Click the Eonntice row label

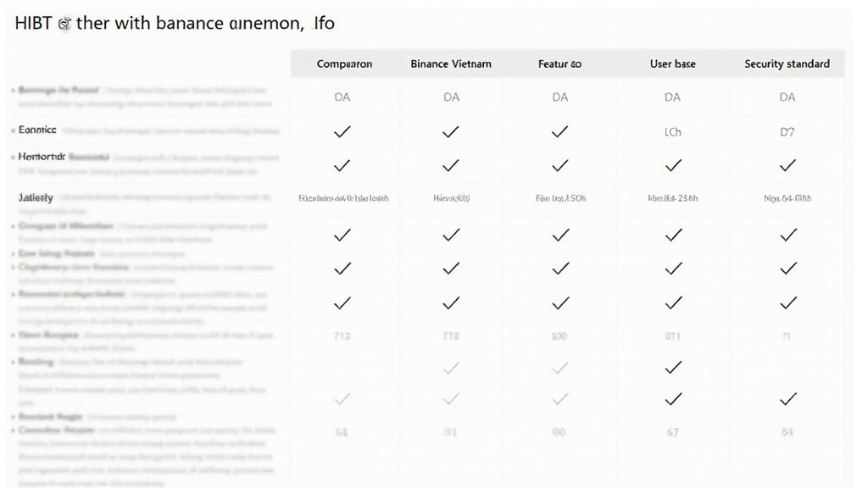[x=37, y=130]
